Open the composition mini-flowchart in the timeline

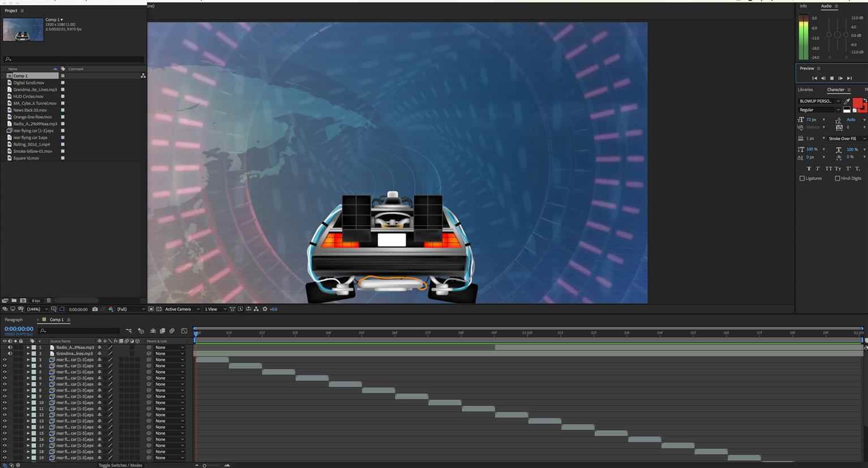tap(129, 330)
